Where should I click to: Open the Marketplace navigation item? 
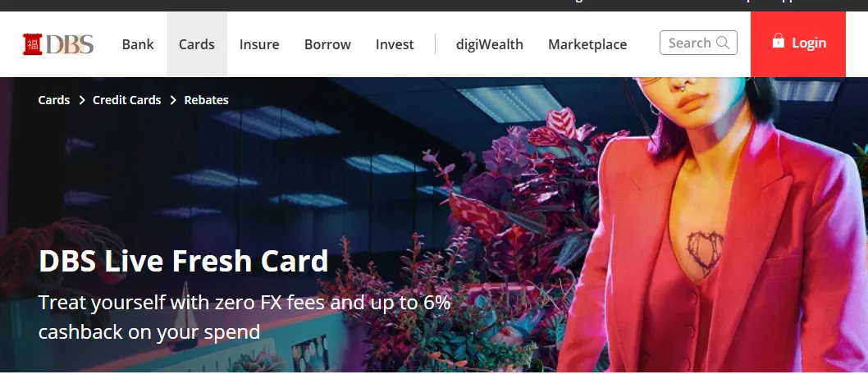(x=587, y=44)
